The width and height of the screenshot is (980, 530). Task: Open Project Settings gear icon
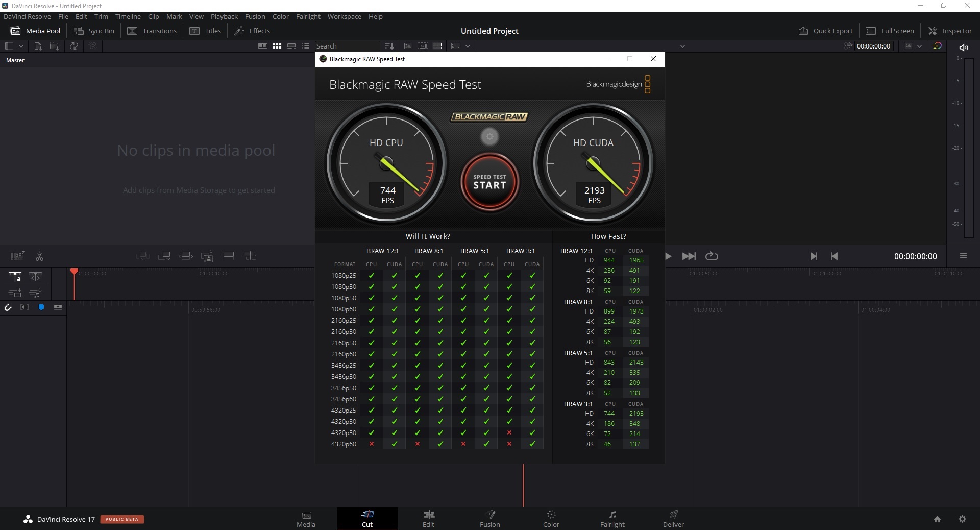pyautogui.click(x=962, y=519)
